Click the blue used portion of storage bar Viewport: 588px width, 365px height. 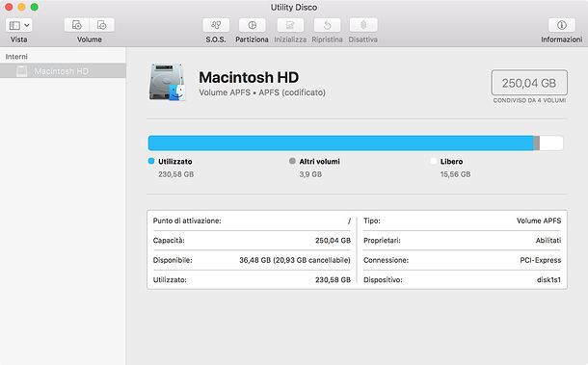[341, 143]
